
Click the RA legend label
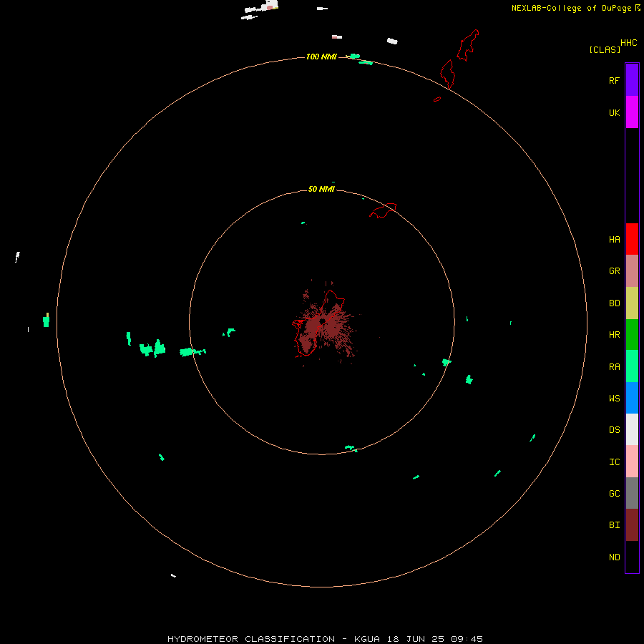(x=614, y=366)
